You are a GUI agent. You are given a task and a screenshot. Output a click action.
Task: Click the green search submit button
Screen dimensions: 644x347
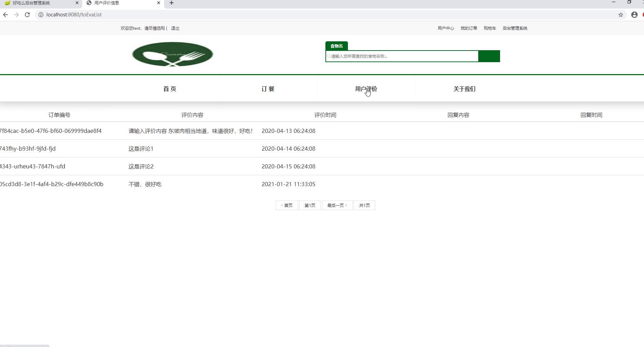click(489, 56)
